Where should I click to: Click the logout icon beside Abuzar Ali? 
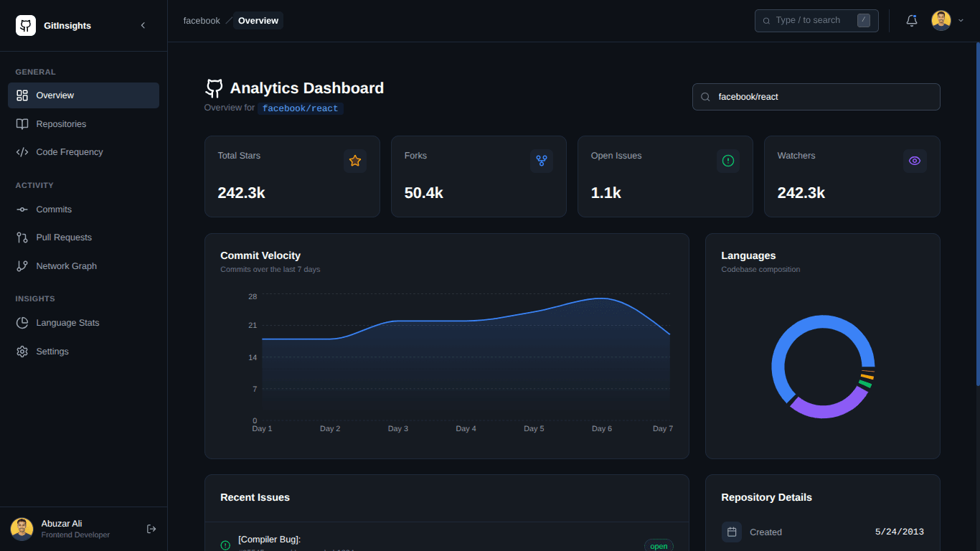151,529
